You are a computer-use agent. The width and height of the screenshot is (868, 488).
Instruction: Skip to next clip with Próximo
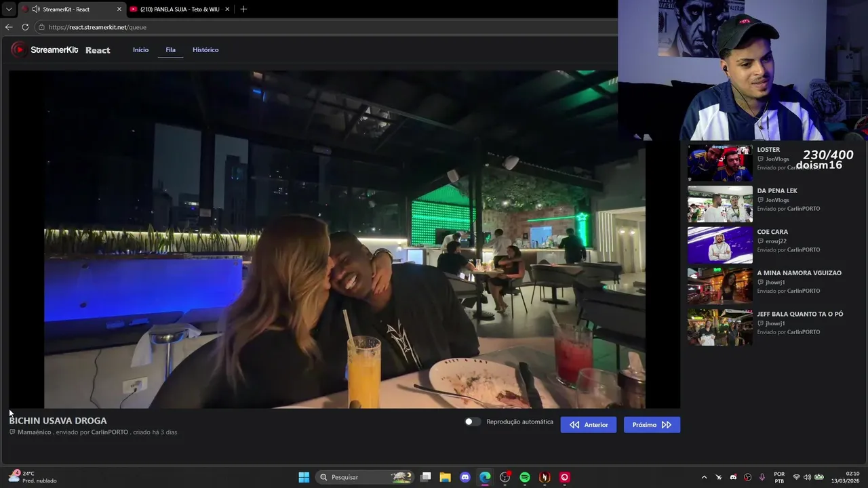click(x=652, y=425)
